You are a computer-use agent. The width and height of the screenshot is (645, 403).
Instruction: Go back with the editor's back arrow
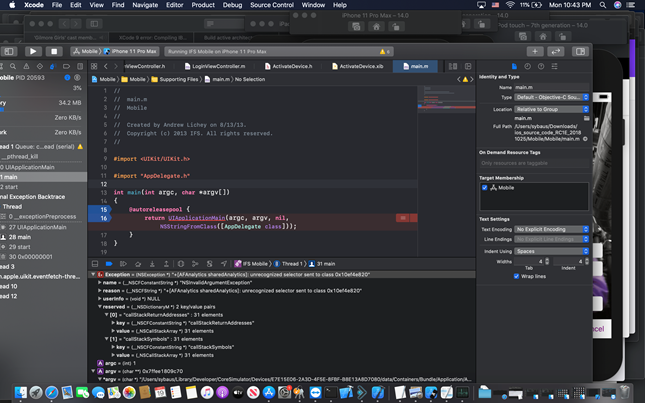point(106,66)
